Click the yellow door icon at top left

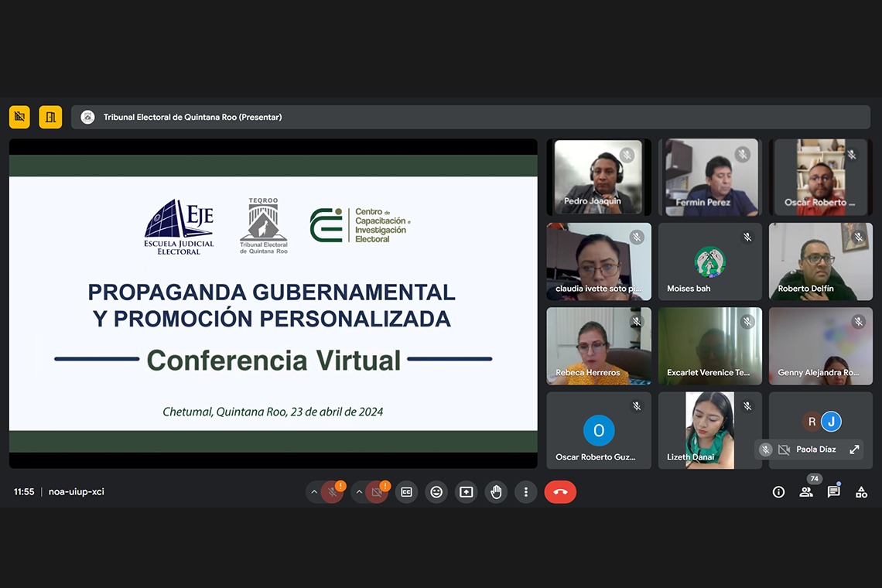pos(50,117)
